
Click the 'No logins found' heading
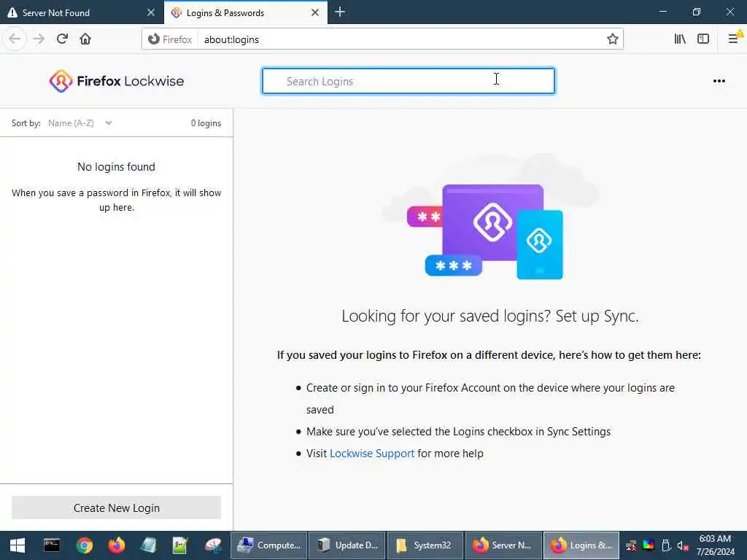coord(116,167)
